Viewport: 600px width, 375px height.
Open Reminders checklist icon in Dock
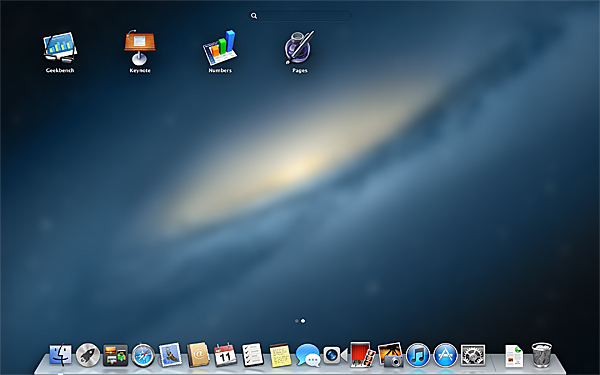point(253,355)
